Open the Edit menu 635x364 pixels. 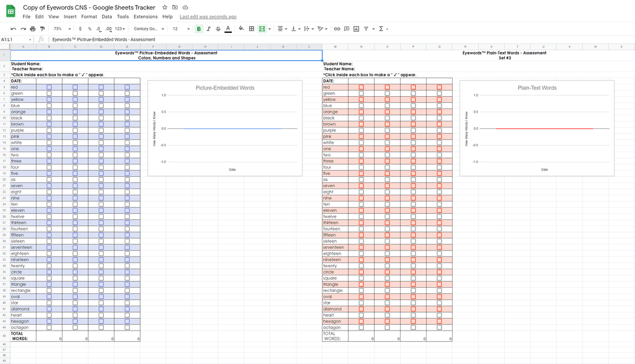[39, 17]
